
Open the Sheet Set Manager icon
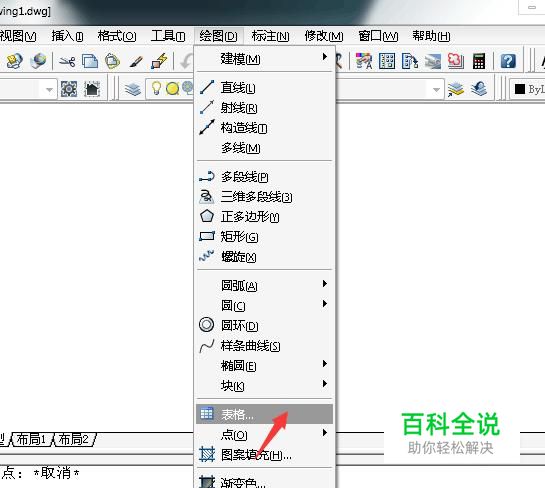coord(433,62)
